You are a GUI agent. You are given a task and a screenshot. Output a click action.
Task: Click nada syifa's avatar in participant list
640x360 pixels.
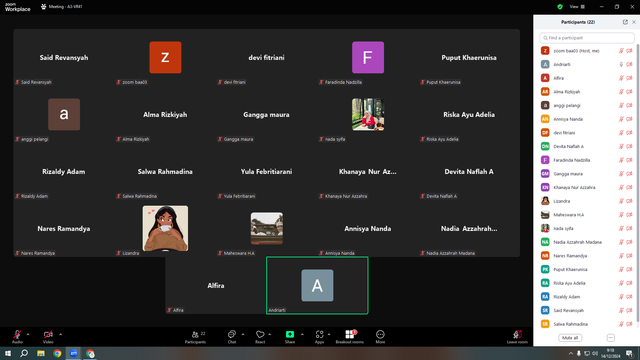pyautogui.click(x=545, y=228)
